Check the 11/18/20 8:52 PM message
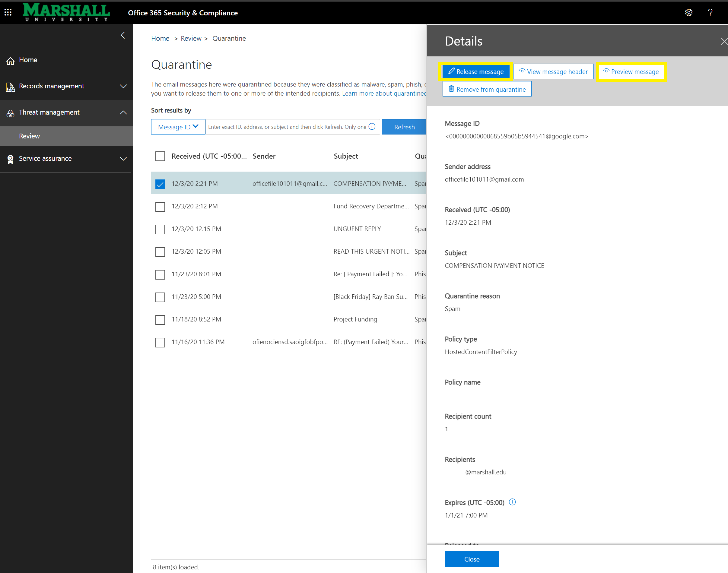The image size is (728, 573). pyautogui.click(x=160, y=320)
